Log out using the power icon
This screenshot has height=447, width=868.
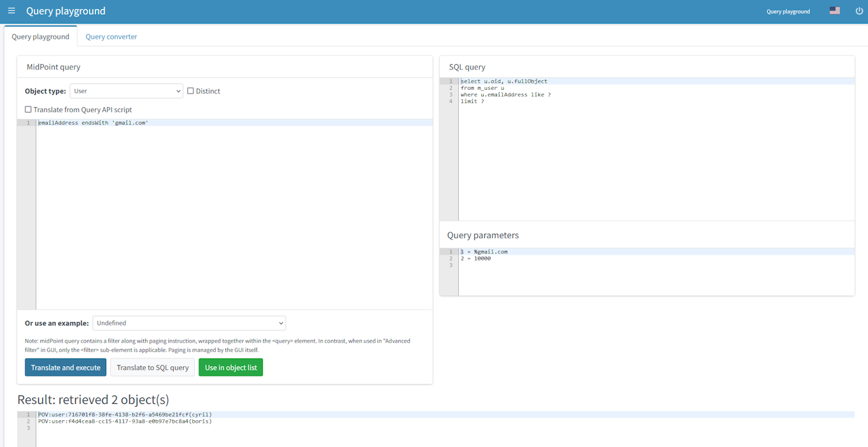[858, 11]
